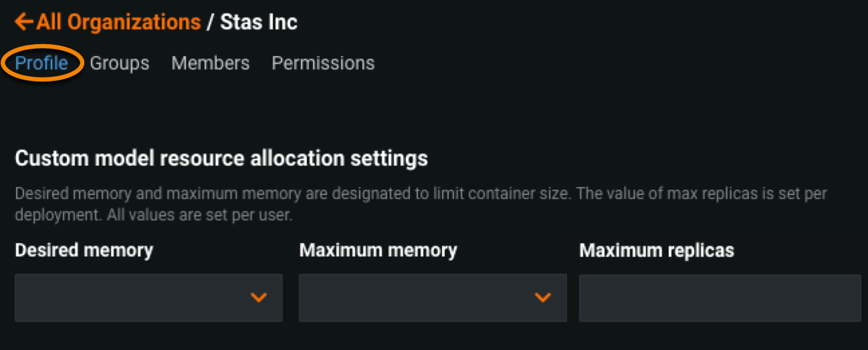The image size is (868, 350).
Task: Go back to All Organizations
Action: (x=118, y=22)
